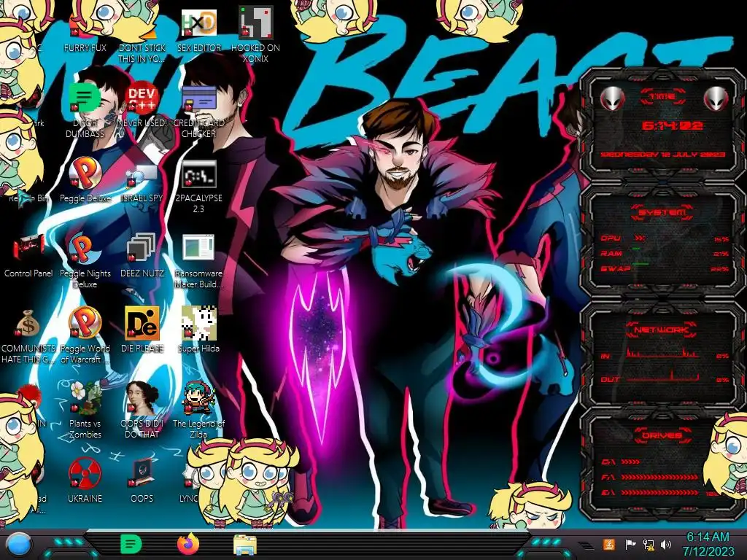Select the green chat bubble desktop shortcut

pyautogui.click(x=85, y=111)
